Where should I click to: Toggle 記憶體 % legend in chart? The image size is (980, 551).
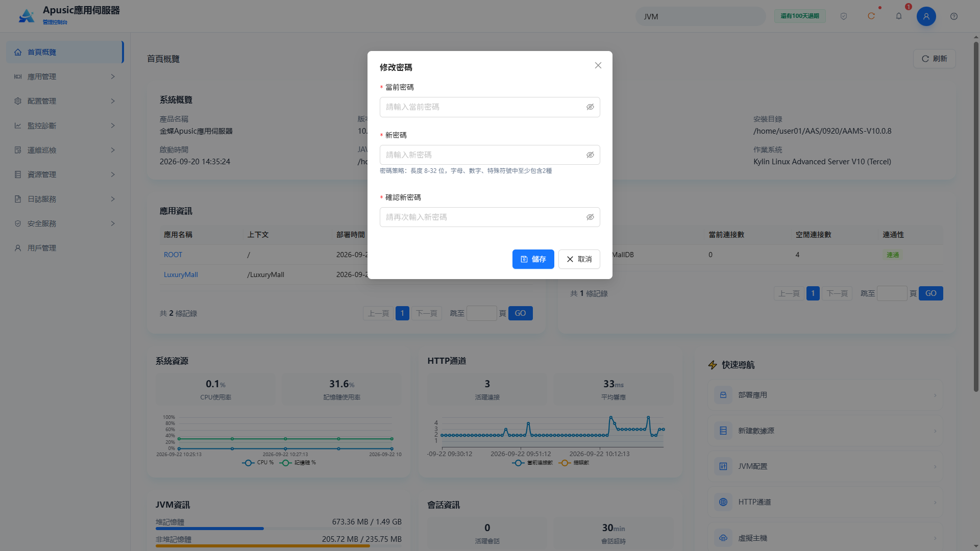click(298, 463)
